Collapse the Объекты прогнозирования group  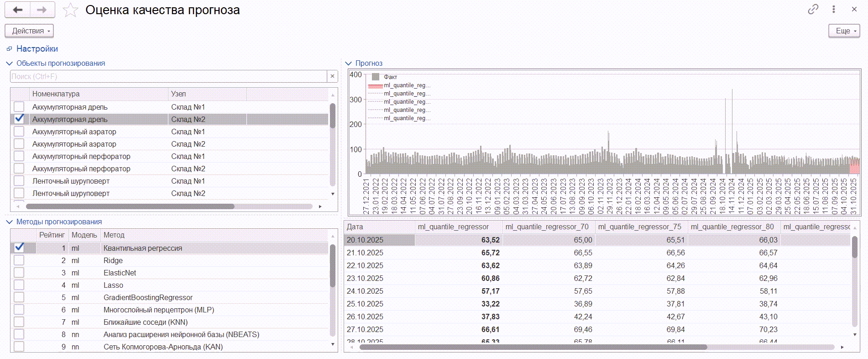pos(9,63)
